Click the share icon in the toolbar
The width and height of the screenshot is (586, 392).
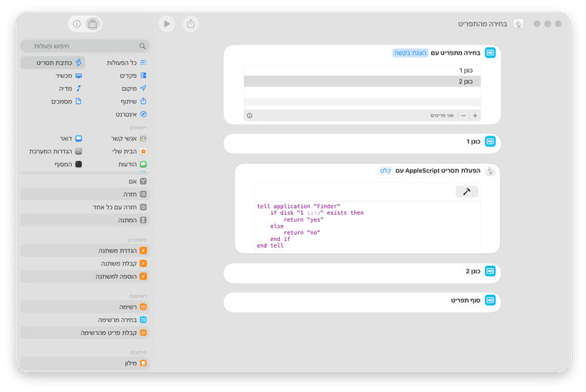(x=190, y=24)
